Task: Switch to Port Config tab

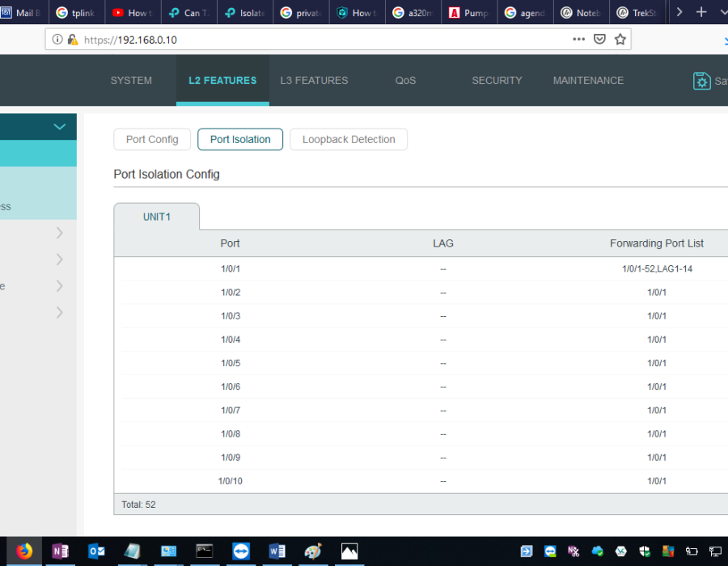Action: click(152, 139)
